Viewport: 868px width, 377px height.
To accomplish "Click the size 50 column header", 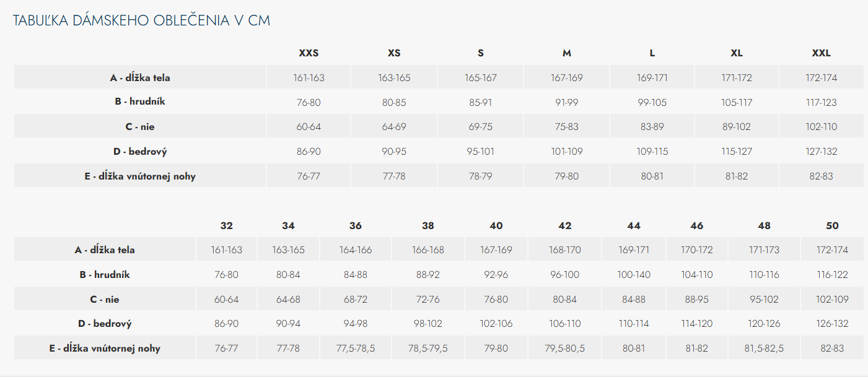I will pyautogui.click(x=832, y=226).
